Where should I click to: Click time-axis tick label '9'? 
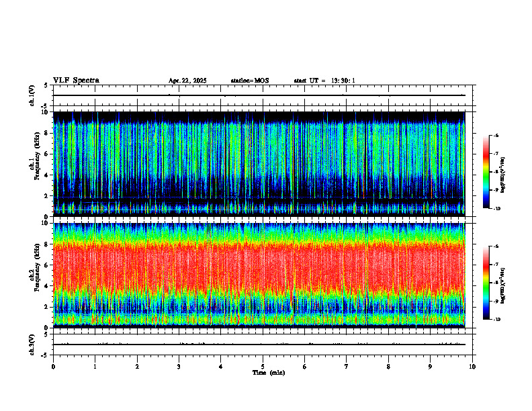tap(430, 367)
